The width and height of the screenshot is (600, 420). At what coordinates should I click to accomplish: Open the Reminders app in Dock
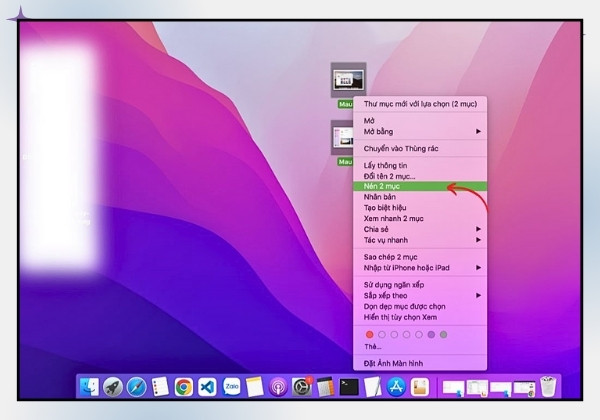point(160,387)
